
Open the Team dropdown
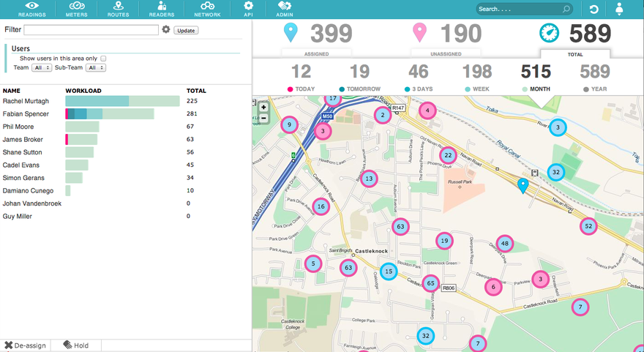pyautogui.click(x=42, y=68)
